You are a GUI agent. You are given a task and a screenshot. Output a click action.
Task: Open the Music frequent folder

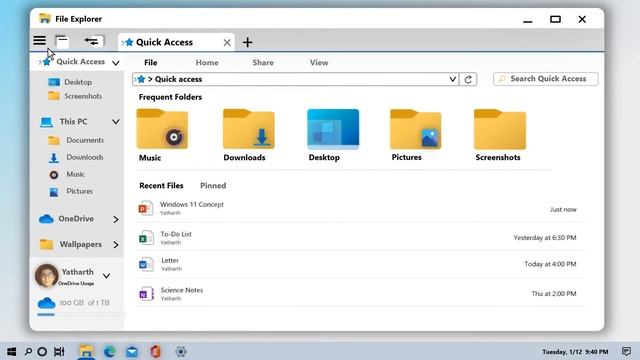pos(162,136)
